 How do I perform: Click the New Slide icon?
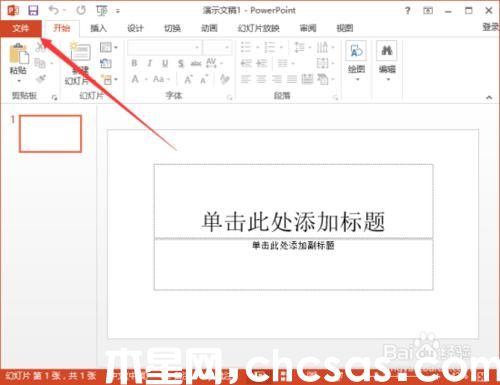[x=80, y=52]
